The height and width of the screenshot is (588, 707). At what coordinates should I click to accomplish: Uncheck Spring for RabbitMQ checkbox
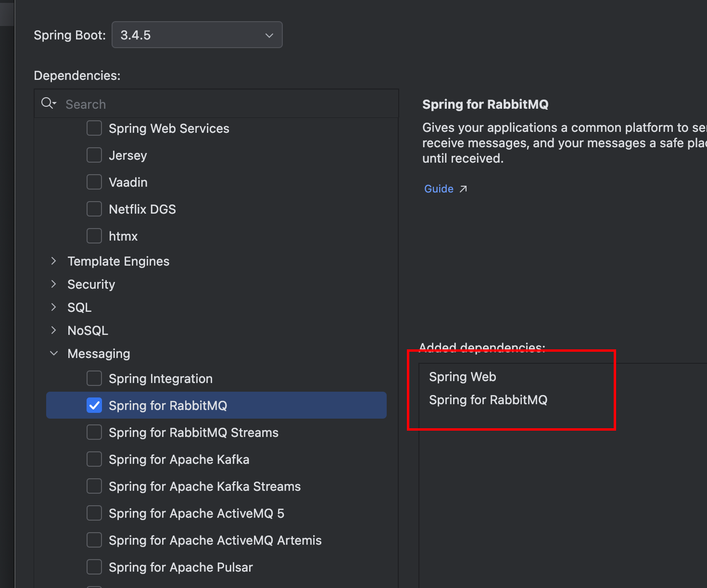pyautogui.click(x=94, y=405)
